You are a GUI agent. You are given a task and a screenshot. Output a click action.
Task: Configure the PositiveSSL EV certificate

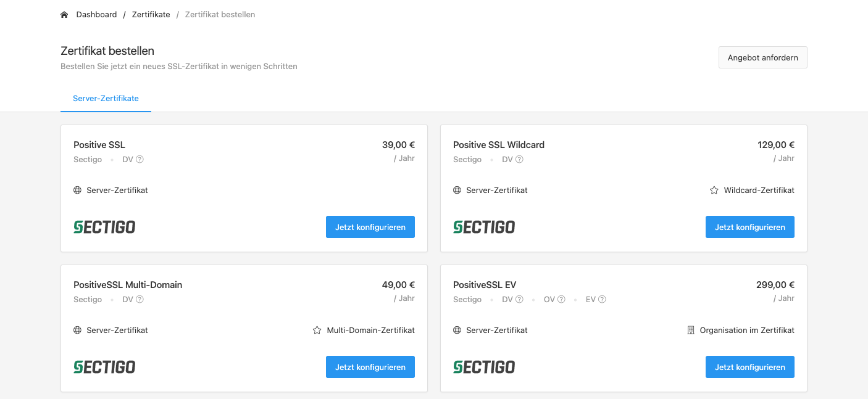[749, 367]
